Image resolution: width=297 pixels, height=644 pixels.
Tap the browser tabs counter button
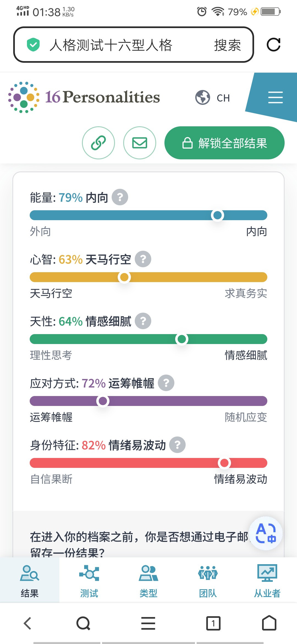click(x=213, y=623)
